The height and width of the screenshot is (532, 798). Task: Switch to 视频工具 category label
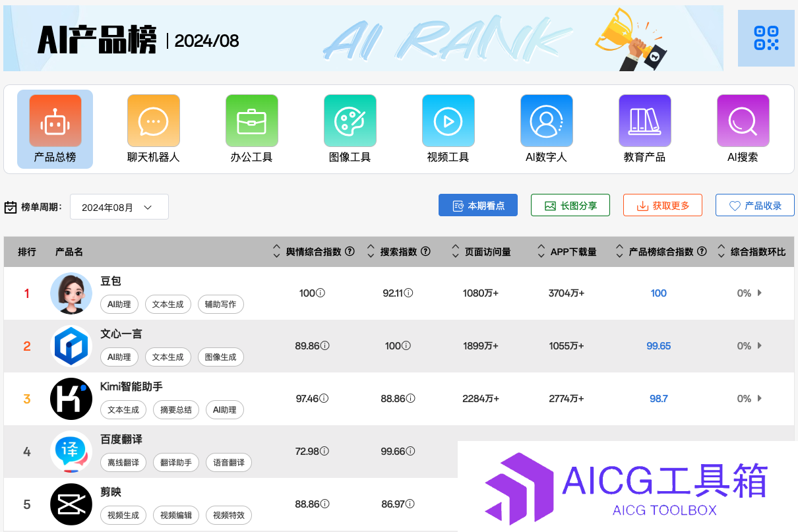[x=448, y=158]
